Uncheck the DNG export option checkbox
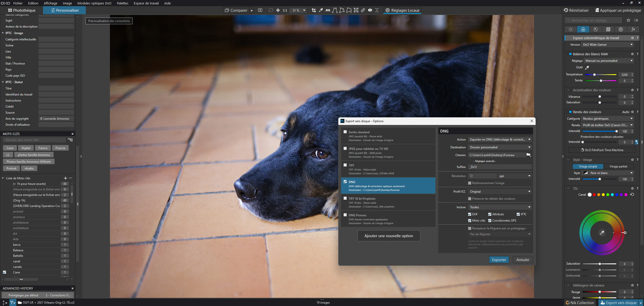 345,182
